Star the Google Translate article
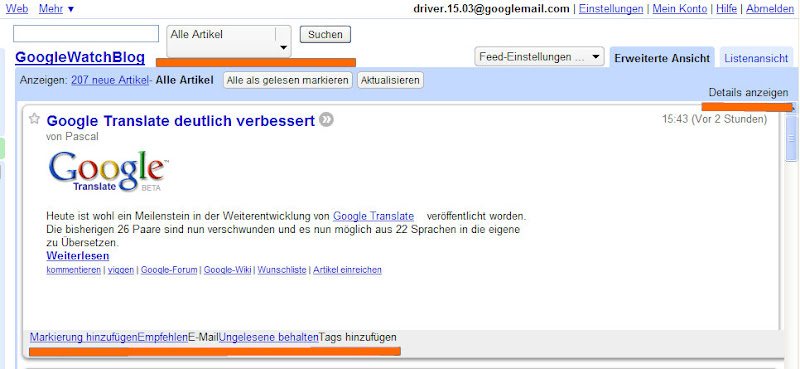800x369 pixels. (34, 119)
